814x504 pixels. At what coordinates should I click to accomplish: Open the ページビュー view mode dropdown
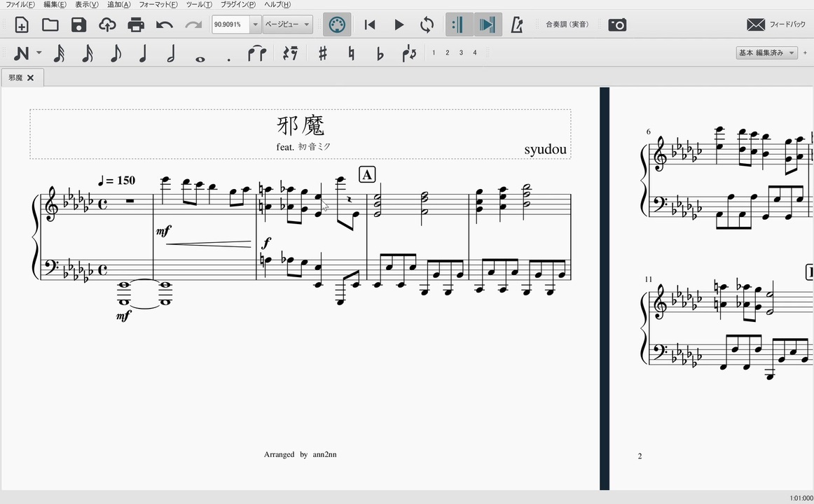(288, 24)
